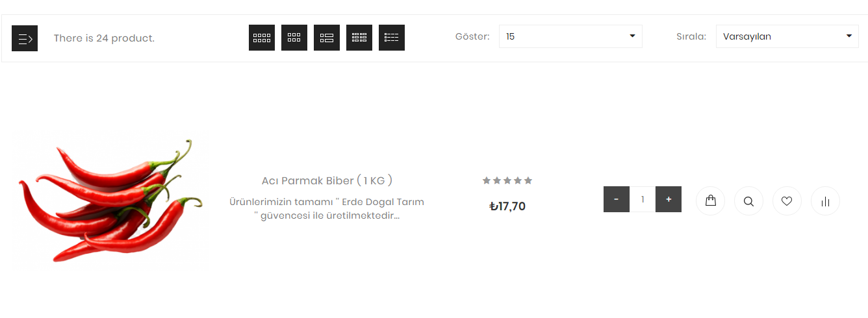
Task: Increase quantity with the plus button
Action: pyautogui.click(x=669, y=199)
